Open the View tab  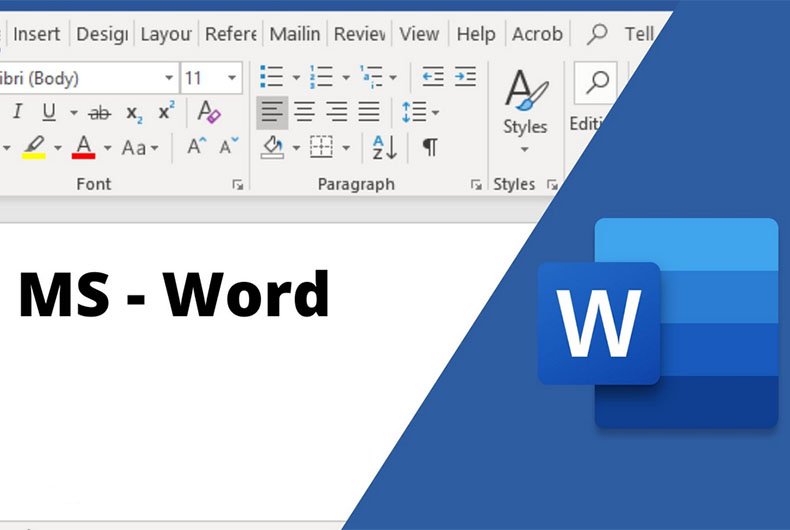click(419, 34)
